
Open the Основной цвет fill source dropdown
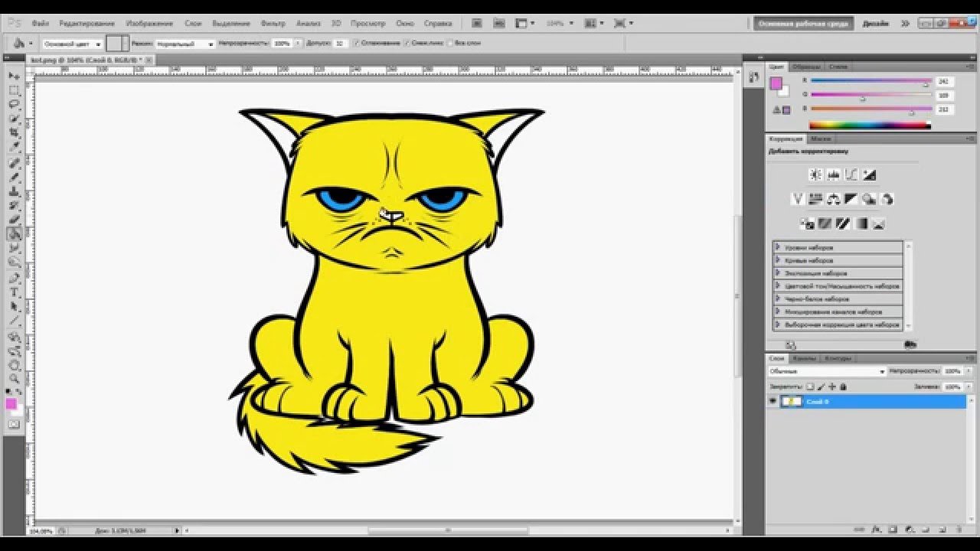(72, 44)
